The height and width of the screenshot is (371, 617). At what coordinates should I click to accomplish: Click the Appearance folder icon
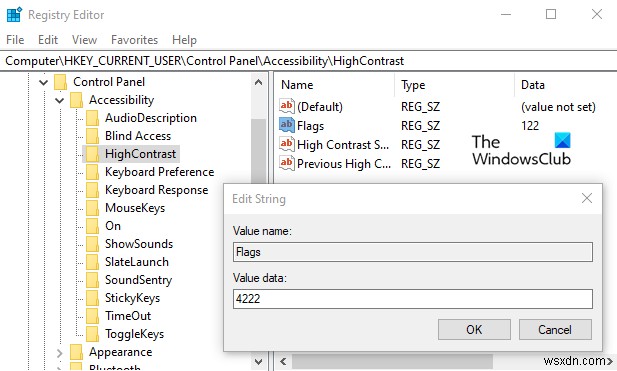click(x=76, y=352)
